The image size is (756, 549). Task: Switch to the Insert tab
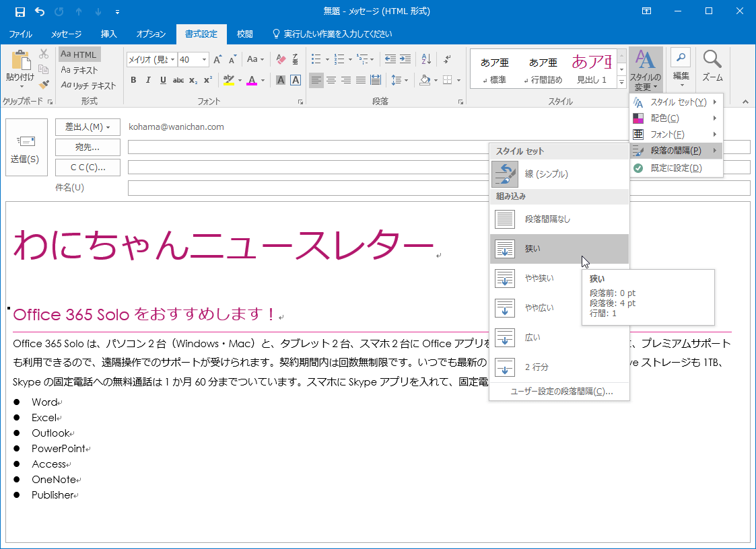108,34
